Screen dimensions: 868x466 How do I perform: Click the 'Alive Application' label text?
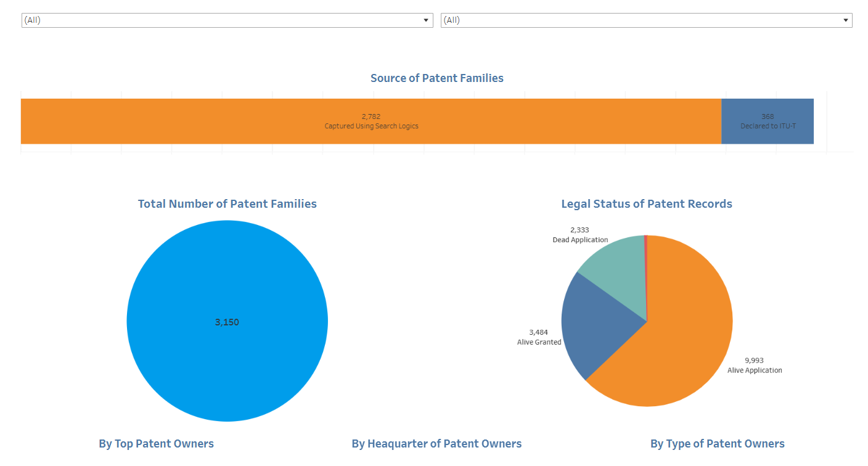755,370
